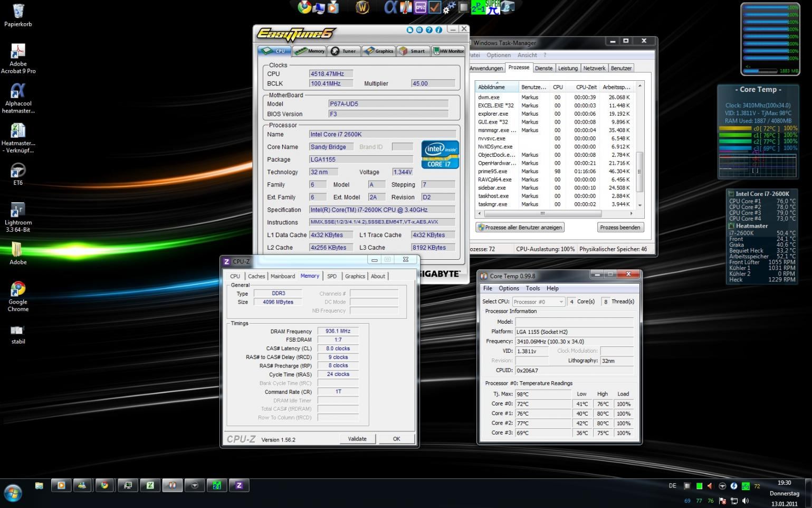This screenshot has width=812, height=508.
Task: Click EasyTune6 info icon
Action: point(438,30)
